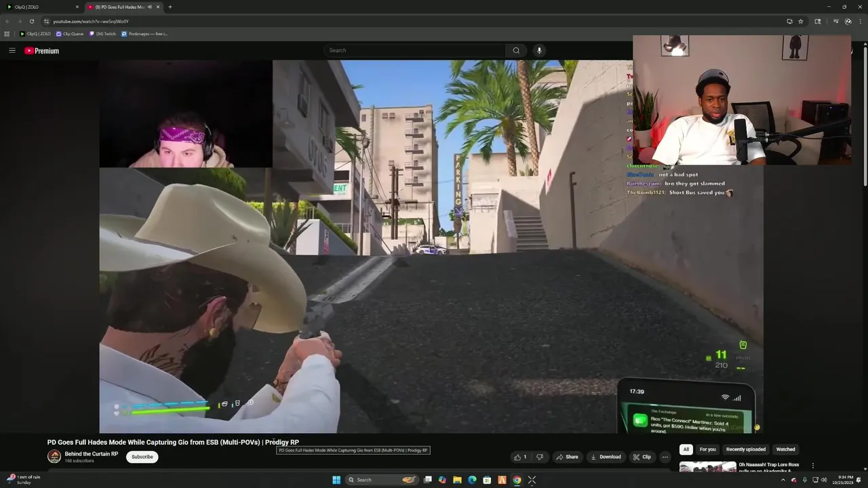Switch to ClipQ | ZOLO browser tab
This screenshot has height=488, width=868.
pyautogui.click(x=42, y=7)
